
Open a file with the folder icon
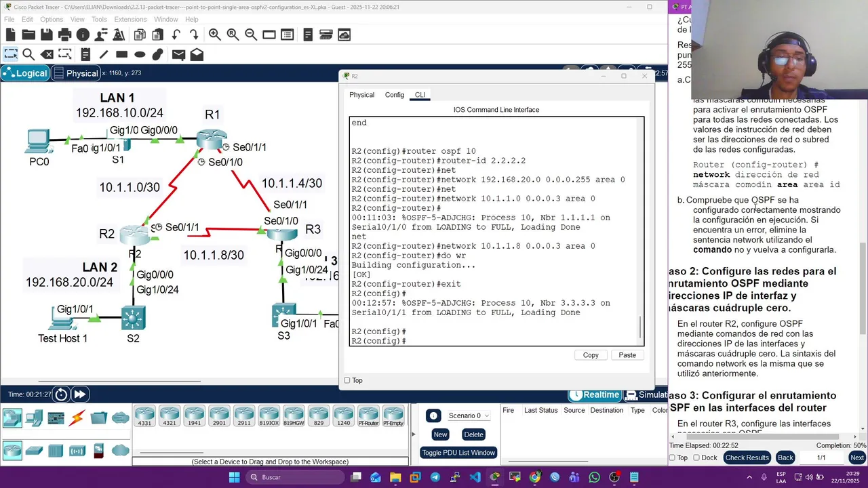tap(28, 35)
